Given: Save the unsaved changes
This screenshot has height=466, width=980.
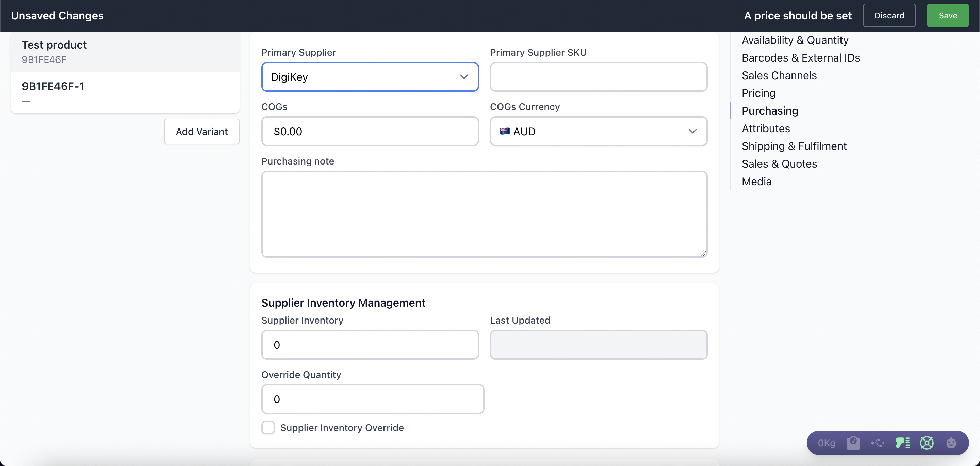Looking at the screenshot, I should pyautogui.click(x=947, y=16).
